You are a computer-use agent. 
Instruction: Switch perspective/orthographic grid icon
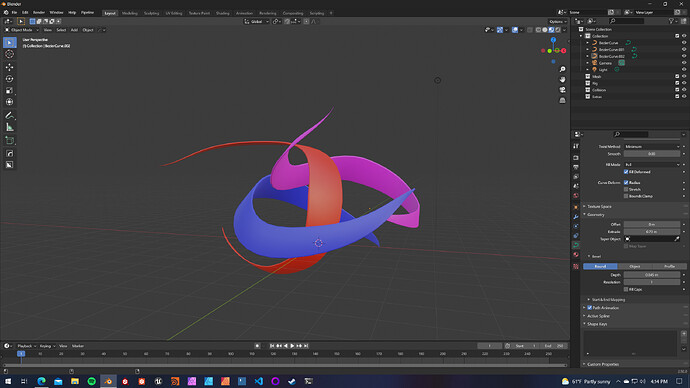(x=562, y=100)
